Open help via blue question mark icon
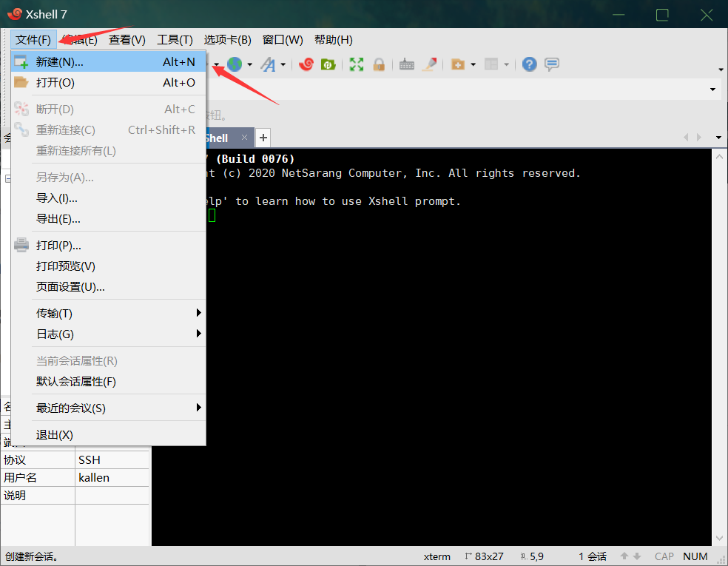728x566 pixels. pyautogui.click(x=529, y=64)
